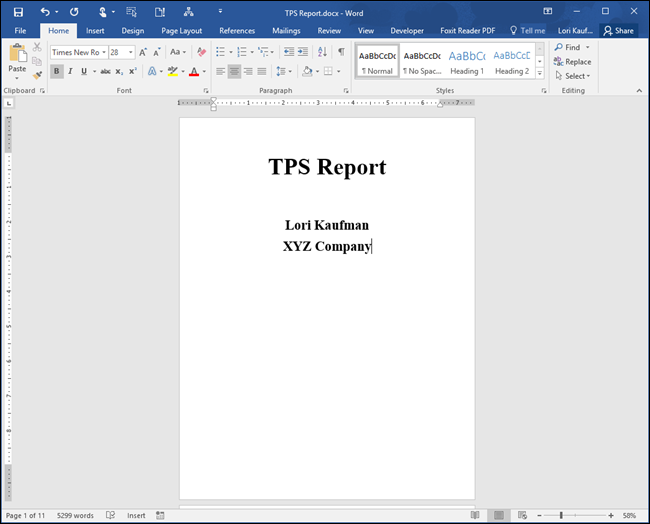Click the Format Painter brush icon
The image size is (650, 524).
pos(37,75)
